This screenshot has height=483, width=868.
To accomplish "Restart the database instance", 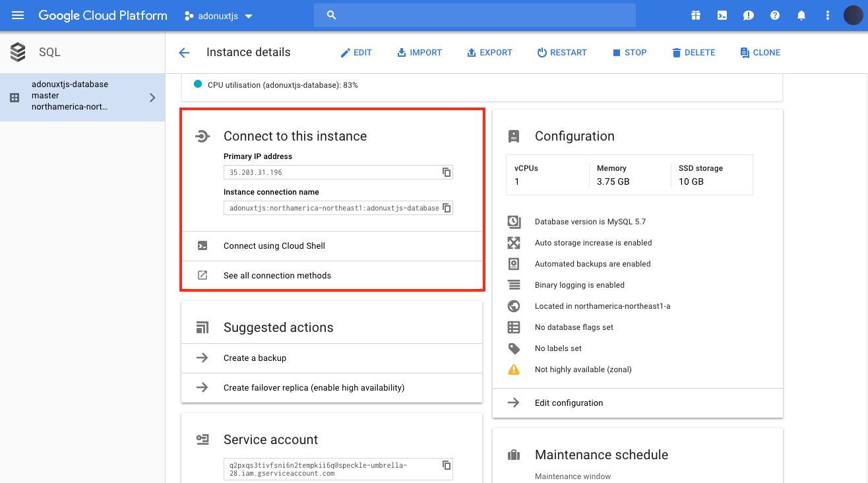I will click(x=562, y=52).
